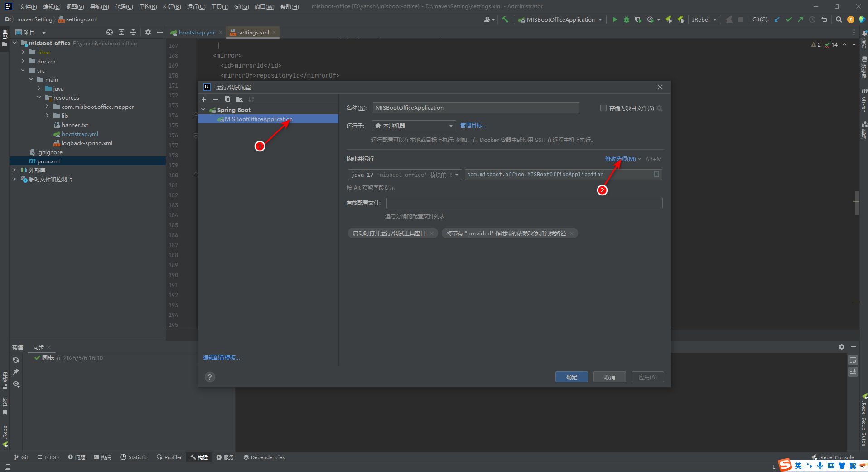Screen dimensions: 868x472
Task: Expand the docker folder
Action: pyautogui.click(x=23, y=61)
